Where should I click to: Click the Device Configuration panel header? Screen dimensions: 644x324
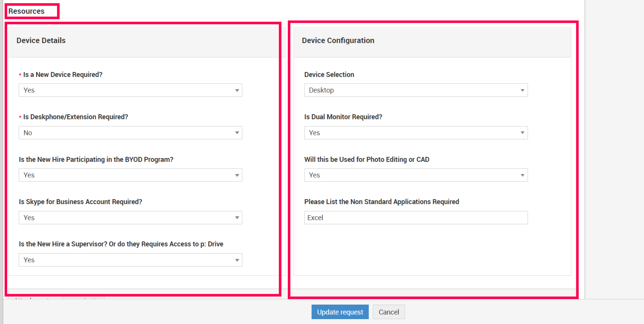click(338, 41)
